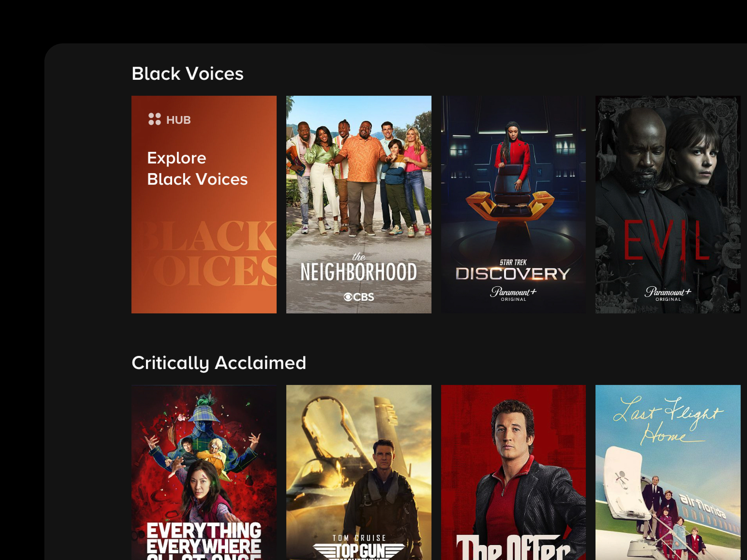
Task: Click the Critically Acclaimed row heading
Action: pos(219,363)
